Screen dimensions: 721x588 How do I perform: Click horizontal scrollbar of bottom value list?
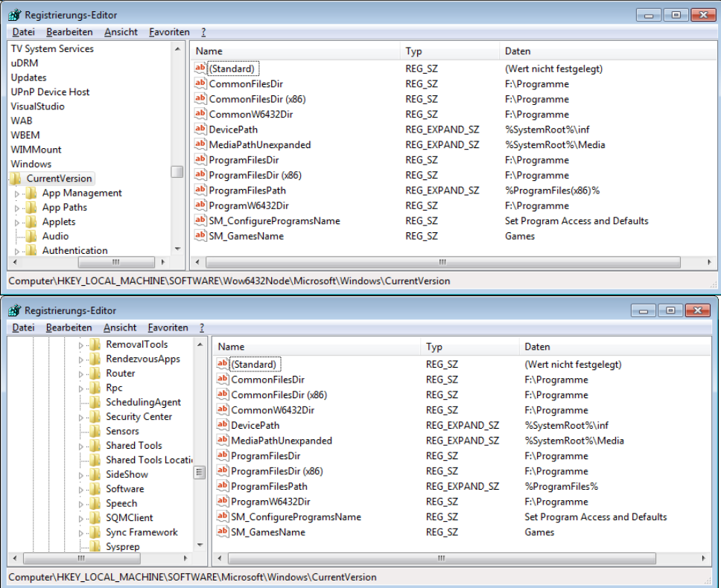click(442, 558)
